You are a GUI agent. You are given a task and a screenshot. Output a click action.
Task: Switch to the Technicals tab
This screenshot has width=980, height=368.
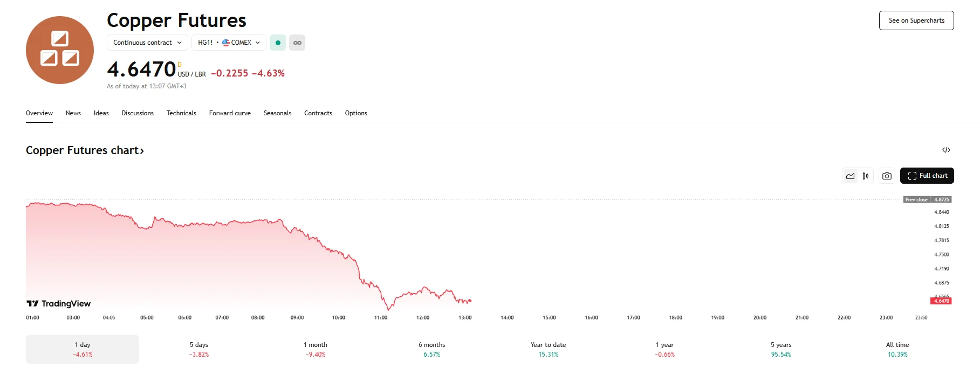click(181, 113)
